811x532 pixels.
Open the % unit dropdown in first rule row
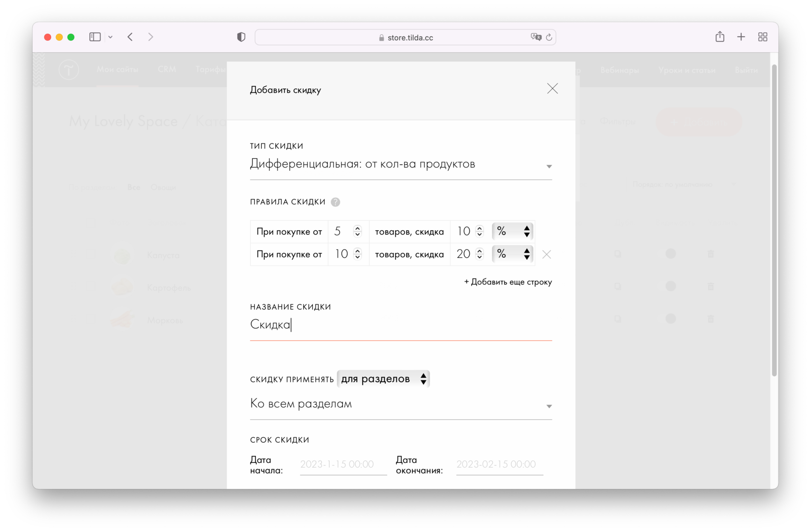[x=513, y=231]
